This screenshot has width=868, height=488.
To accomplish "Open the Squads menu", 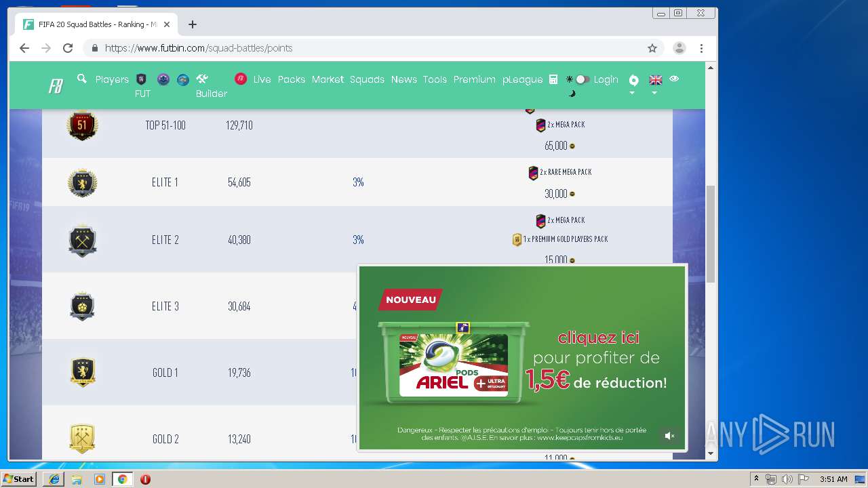I will coord(367,79).
